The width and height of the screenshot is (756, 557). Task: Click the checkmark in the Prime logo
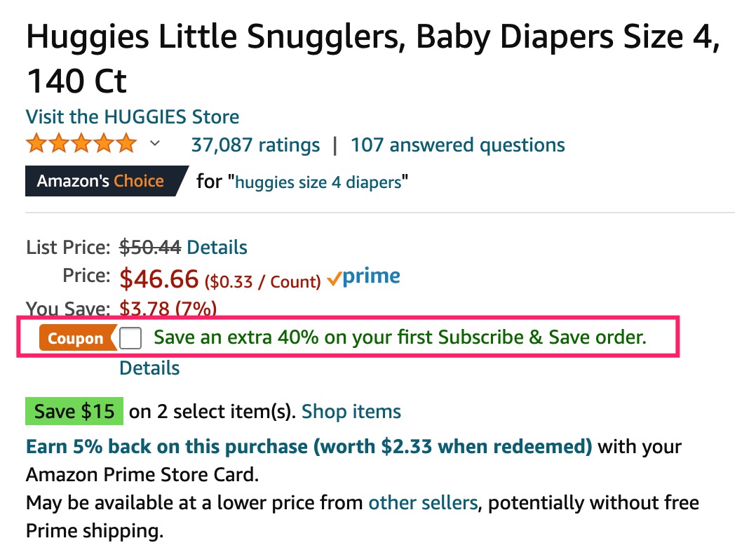click(x=335, y=277)
